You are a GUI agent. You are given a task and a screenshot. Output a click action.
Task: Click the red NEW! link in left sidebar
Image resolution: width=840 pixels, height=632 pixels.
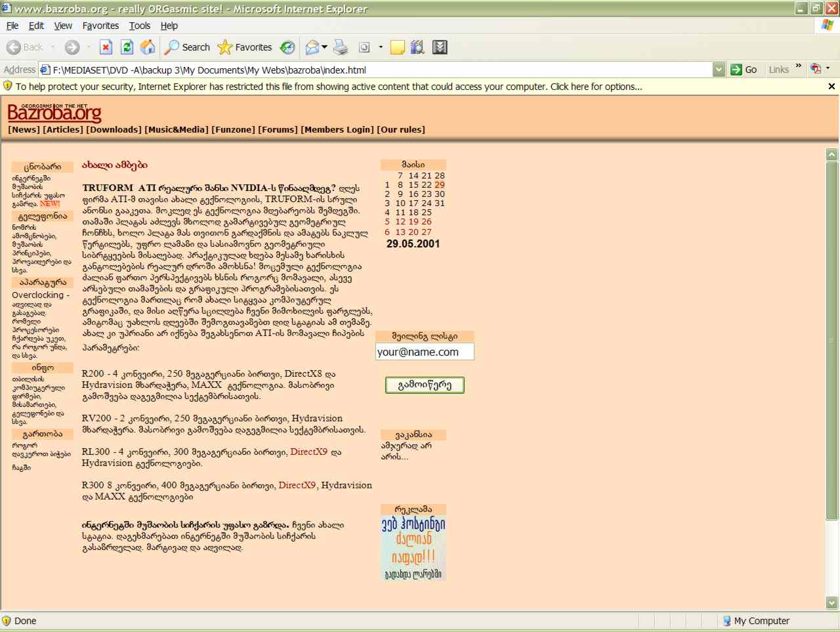(50, 203)
